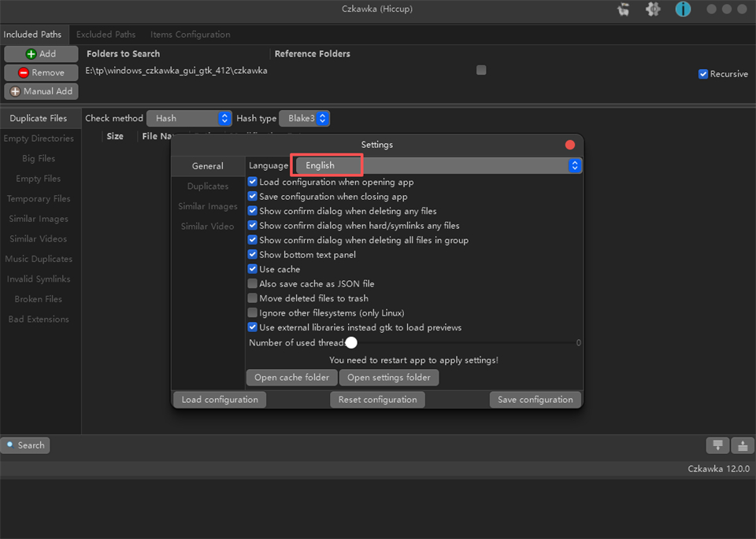The width and height of the screenshot is (756, 539).
Task: Close the Settings dialog with red dot
Action: 570,145
